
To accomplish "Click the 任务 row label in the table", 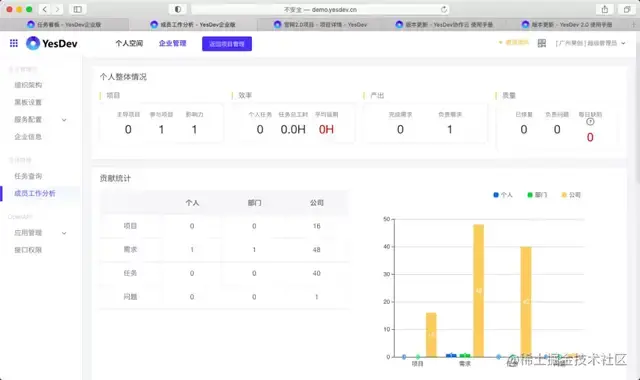I will tap(130, 273).
